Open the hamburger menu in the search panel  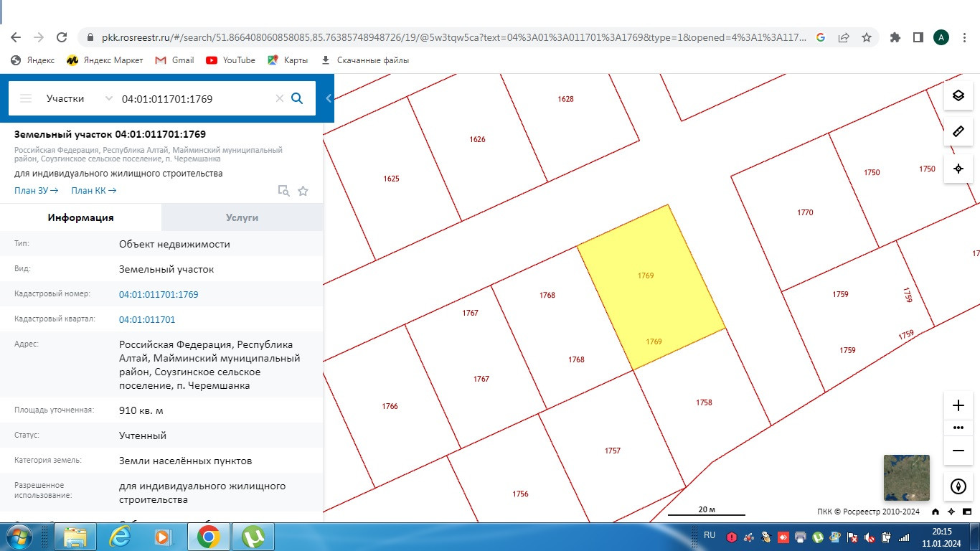pos(26,98)
